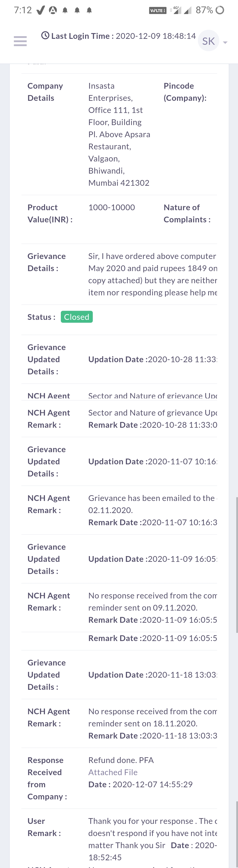Open the hamburger navigation menu
The width and height of the screenshot is (238, 868).
coord(20,41)
